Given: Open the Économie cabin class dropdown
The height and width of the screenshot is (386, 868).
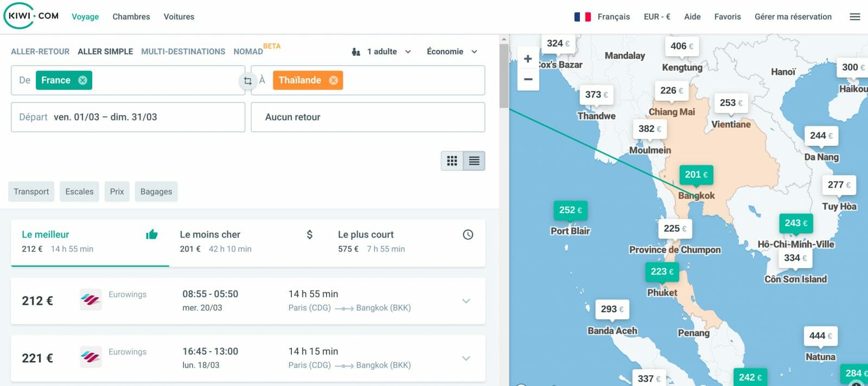Looking at the screenshot, I should coord(451,52).
